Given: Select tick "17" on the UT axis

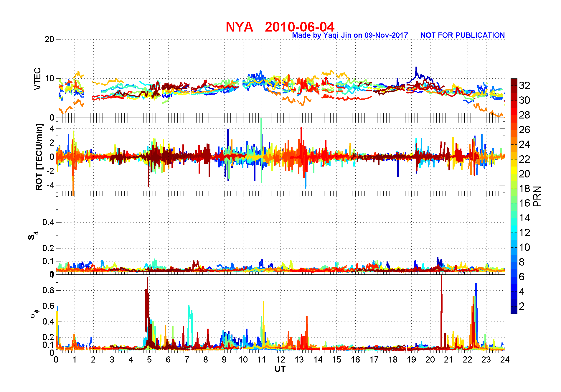Looking at the screenshot, I should (x=374, y=360).
